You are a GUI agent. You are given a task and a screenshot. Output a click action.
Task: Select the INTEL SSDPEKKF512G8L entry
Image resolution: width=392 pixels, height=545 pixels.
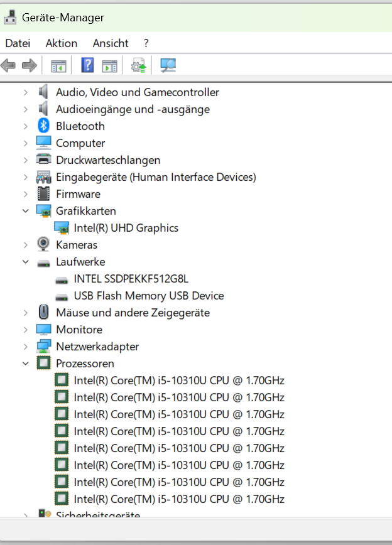coord(131,279)
